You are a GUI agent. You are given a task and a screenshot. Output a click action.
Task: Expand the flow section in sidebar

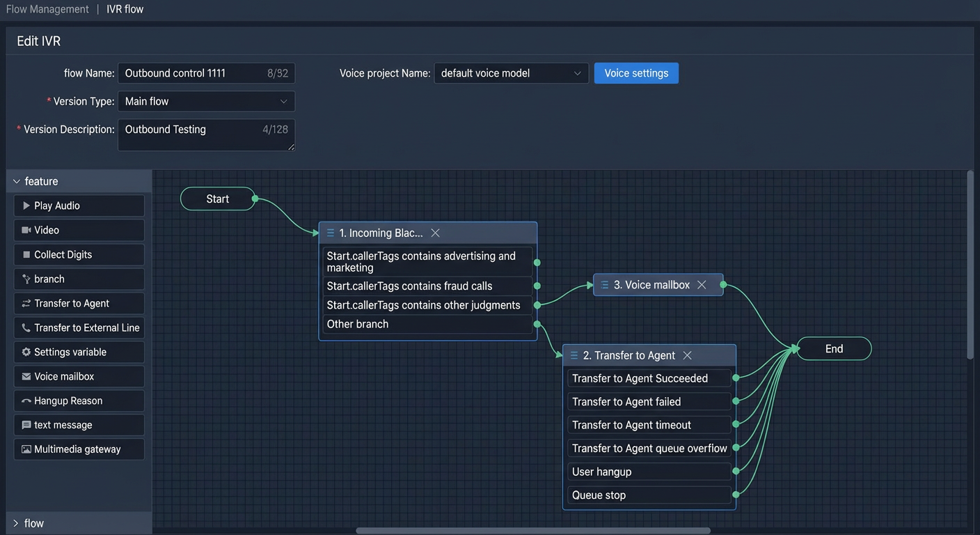pyautogui.click(x=17, y=523)
